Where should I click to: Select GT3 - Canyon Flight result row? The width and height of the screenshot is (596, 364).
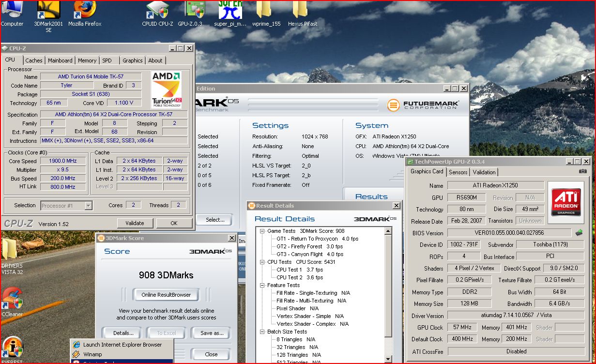click(x=310, y=254)
